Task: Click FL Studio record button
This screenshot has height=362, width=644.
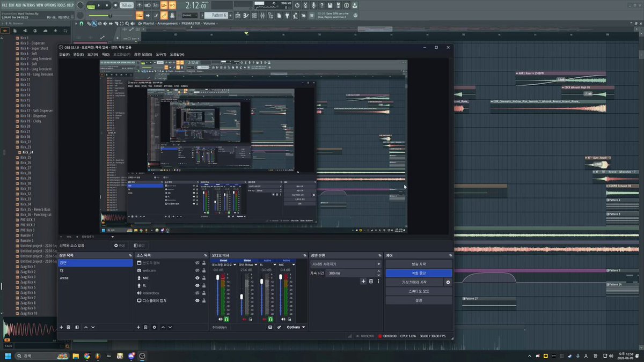Action: 115,5
